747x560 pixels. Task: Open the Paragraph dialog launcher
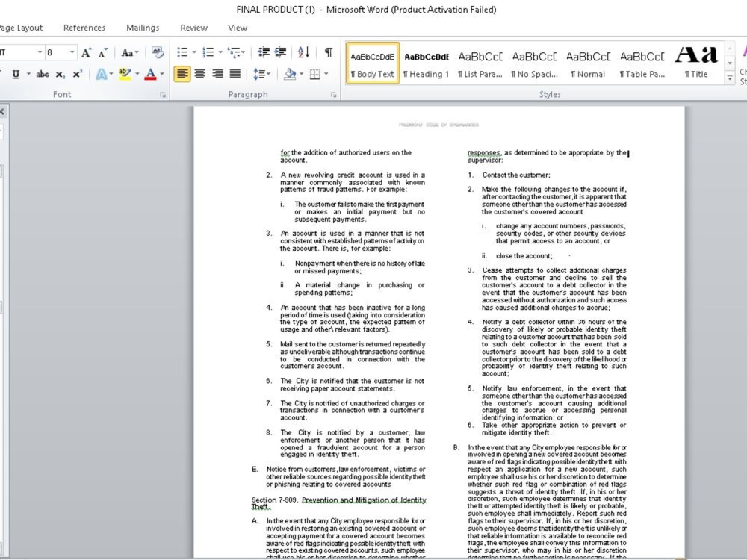(333, 95)
